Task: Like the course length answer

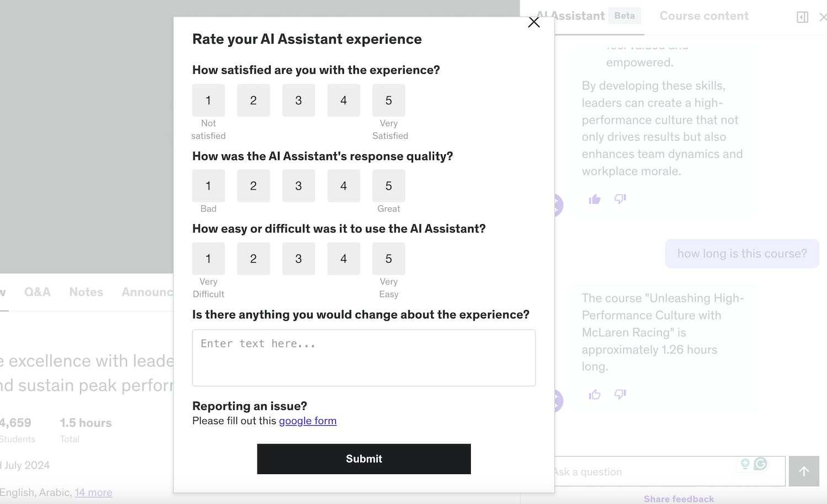Action: pyautogui.click(x=594, y=394)
